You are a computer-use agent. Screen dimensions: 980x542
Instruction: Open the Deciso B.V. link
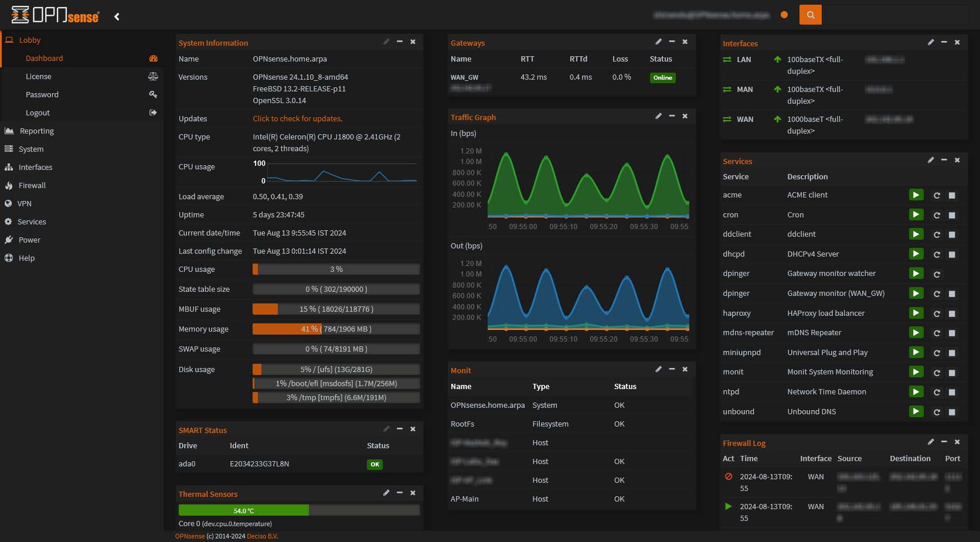pyautogui.click(x=262, y=536)
